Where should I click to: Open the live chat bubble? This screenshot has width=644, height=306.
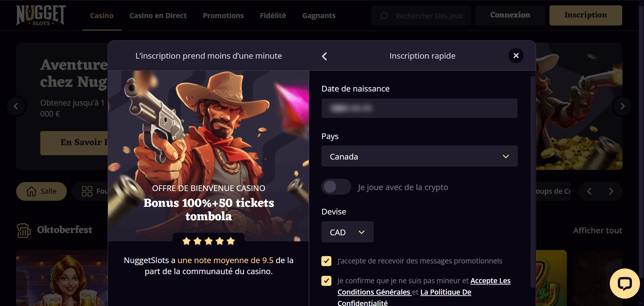(625, 284)
